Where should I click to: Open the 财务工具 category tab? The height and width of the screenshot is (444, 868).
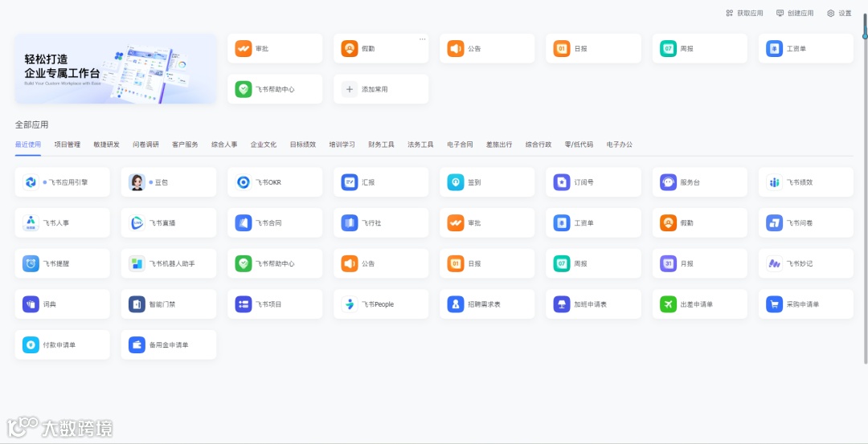pos(382,145)
